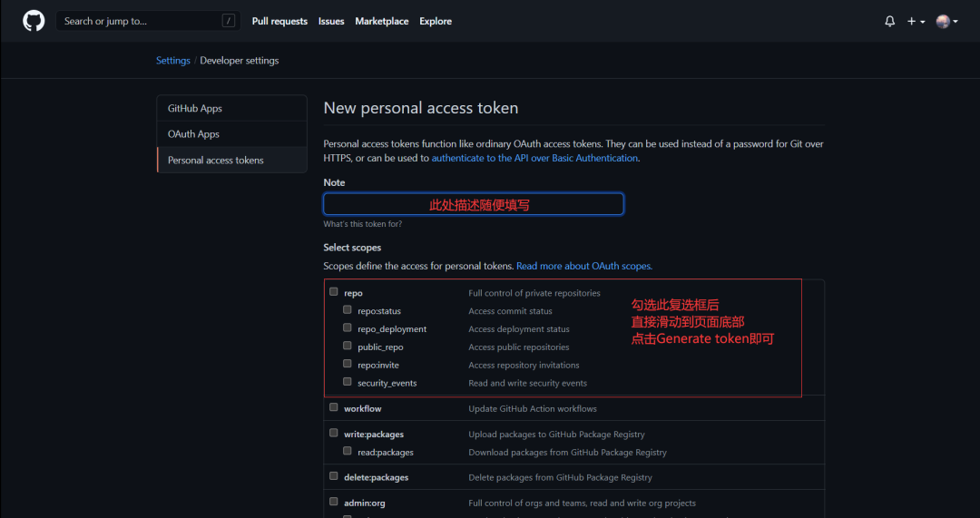Click the Access commit status description
The image size is (980, 518).
(511, 311)
